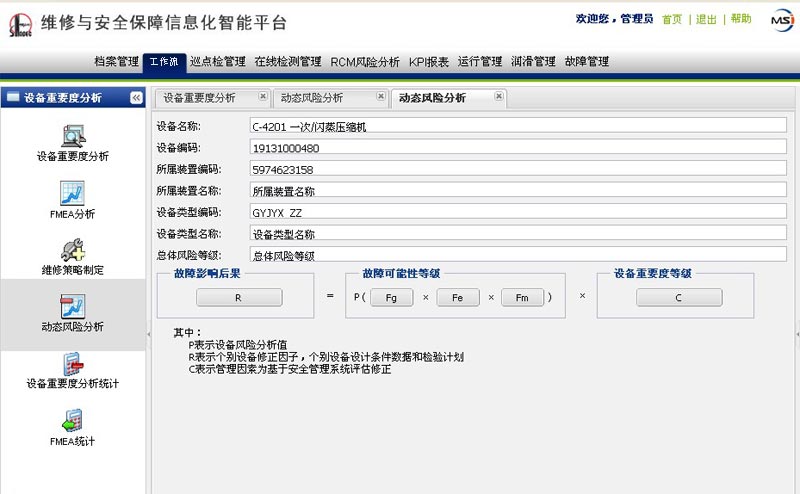Select the 维修策略制定 gear icon
The image size is (800, 494).
[x=72, y=250]
